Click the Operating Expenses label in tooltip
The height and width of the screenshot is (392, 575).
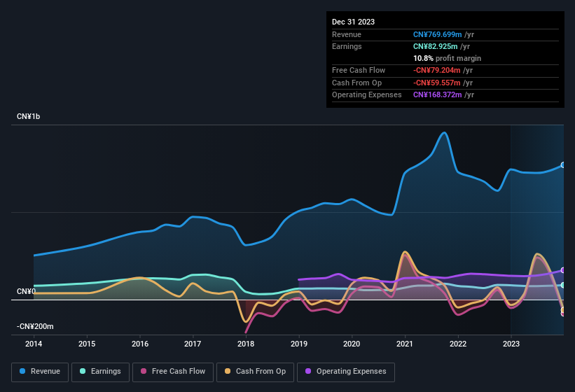pyautogui.click(x=367, y=95)
